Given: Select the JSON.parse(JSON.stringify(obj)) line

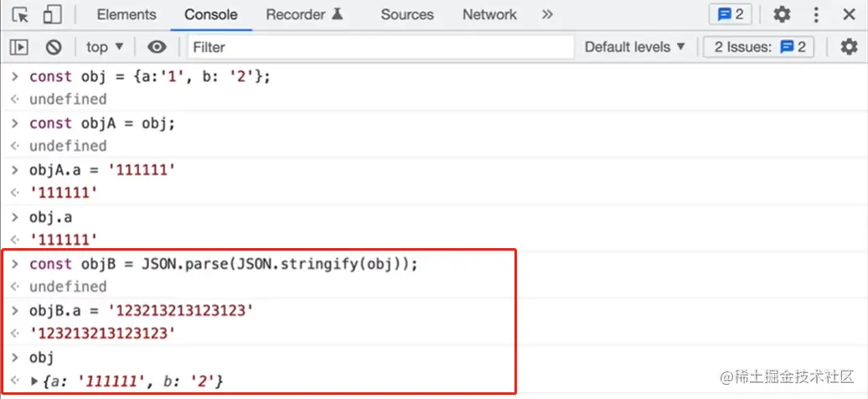Looking at the screenshot, I should (x=223, y=264).
